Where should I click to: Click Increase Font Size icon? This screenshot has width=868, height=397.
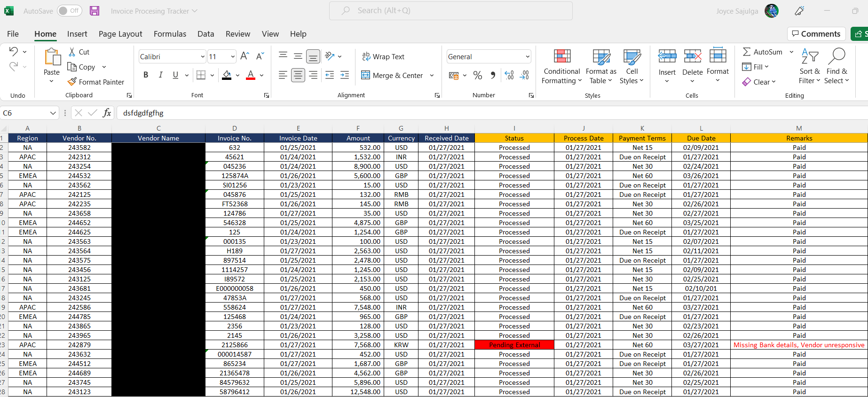click(x=245, y=56)
